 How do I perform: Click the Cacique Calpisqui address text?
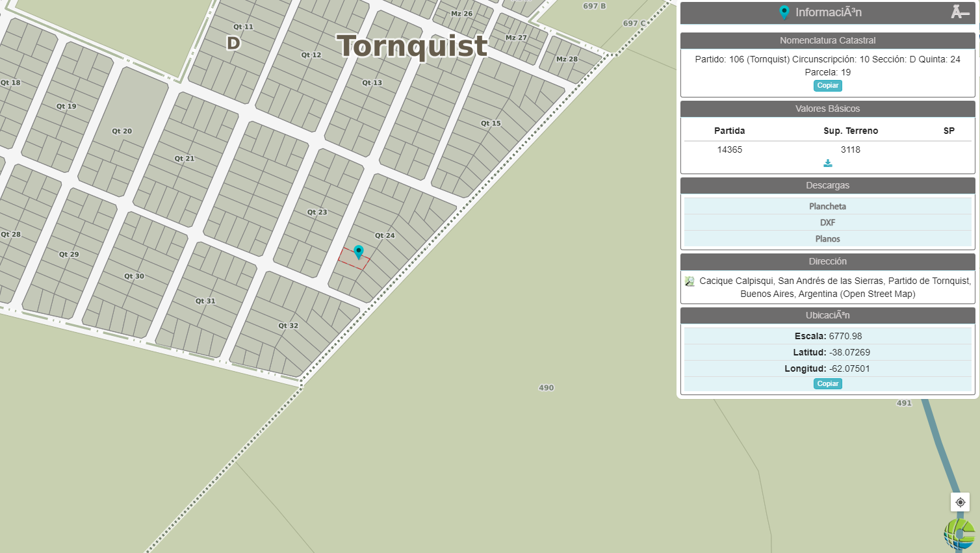[x=835, y=287]
